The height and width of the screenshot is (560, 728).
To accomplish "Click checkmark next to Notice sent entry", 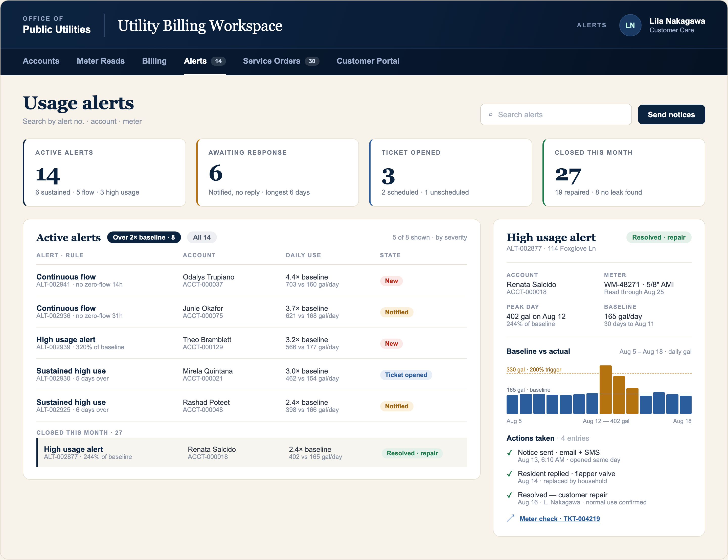I will (x=510, y=453).
